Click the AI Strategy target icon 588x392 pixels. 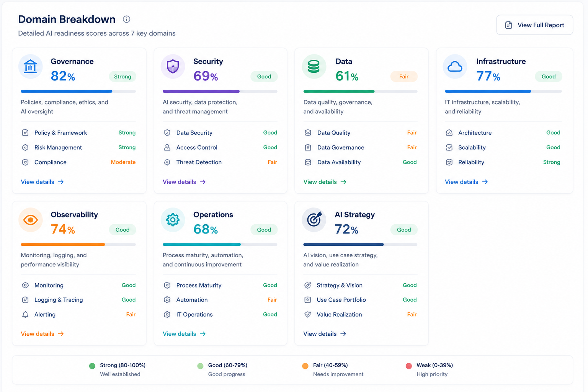[314, 220]
